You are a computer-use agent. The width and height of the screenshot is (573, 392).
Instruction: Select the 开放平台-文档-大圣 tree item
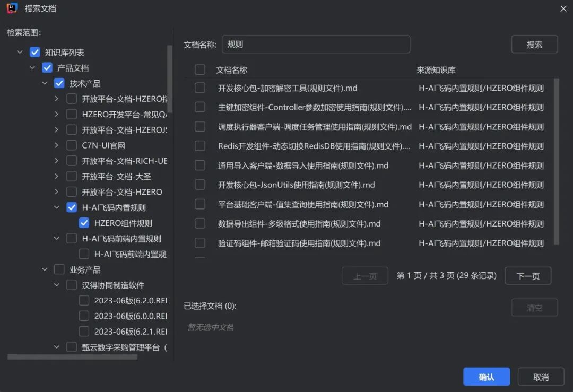point(116,176)
